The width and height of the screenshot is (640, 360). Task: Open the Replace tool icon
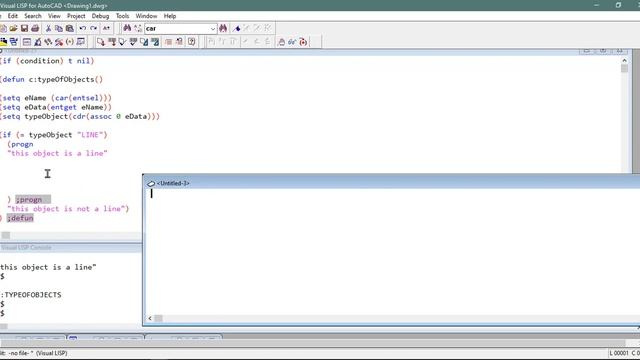click(x=138, y=28)
